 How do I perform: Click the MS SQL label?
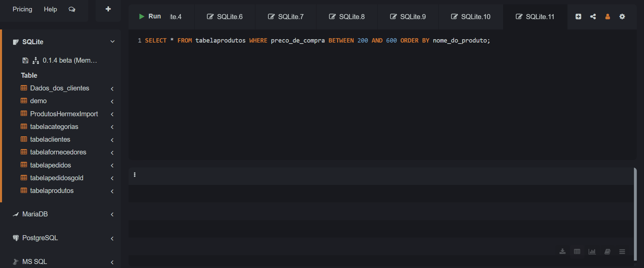[x=35, y=262]
